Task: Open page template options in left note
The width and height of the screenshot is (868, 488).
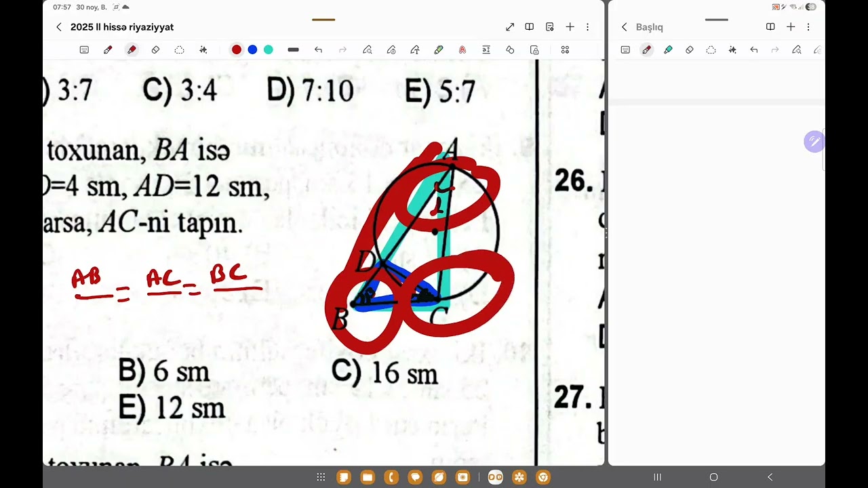Action: point(550,27)
